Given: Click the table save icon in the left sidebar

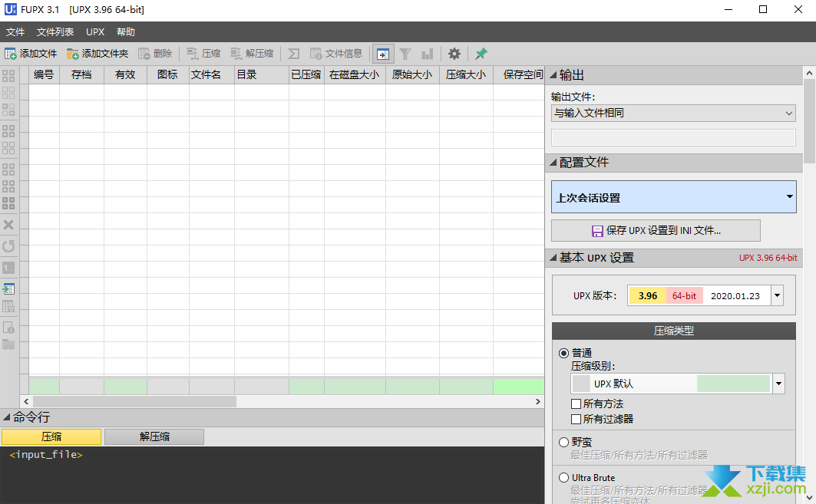Looking at the screenshot, I should coord(8,306).
